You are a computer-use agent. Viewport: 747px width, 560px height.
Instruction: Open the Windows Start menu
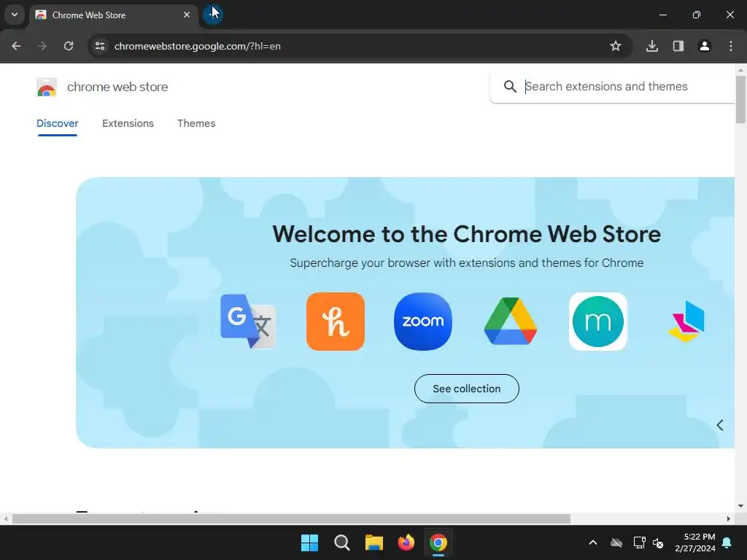point(309,542)
